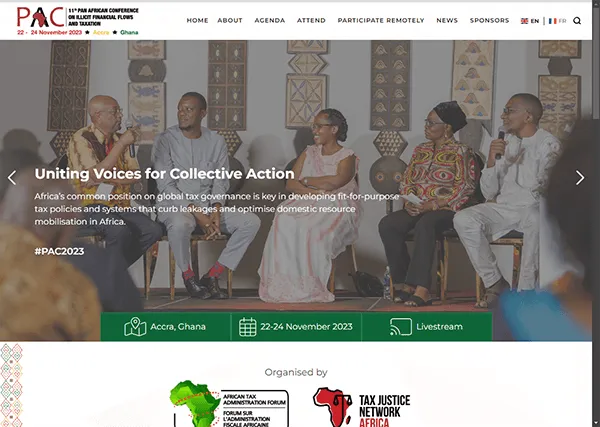Image resolution: width=600 pixels, height=427 pixels.
Task: Click the page vertical scrollbar
Action: (596, 214)
